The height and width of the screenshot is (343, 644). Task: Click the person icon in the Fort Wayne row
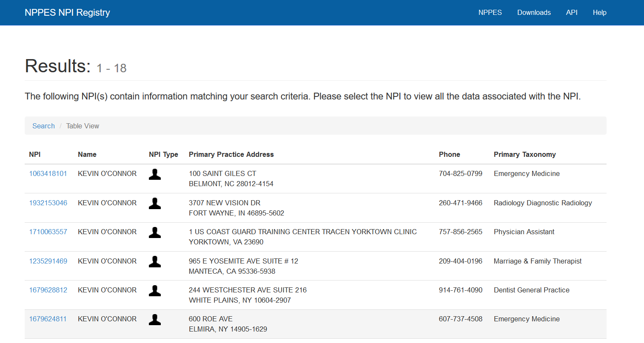point(155,204)
